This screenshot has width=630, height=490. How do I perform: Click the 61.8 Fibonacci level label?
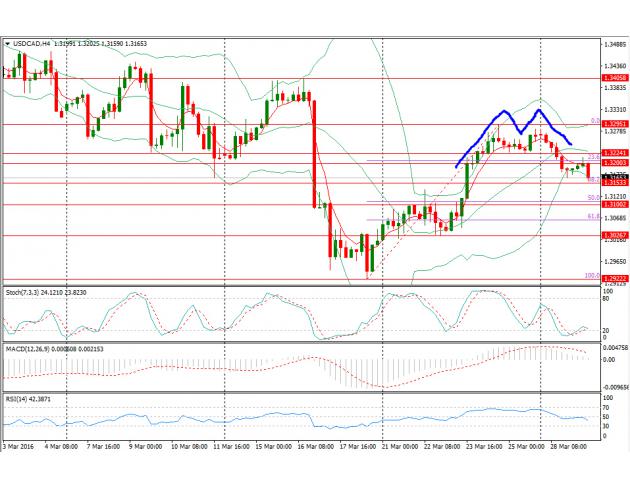tap(592, 215)
